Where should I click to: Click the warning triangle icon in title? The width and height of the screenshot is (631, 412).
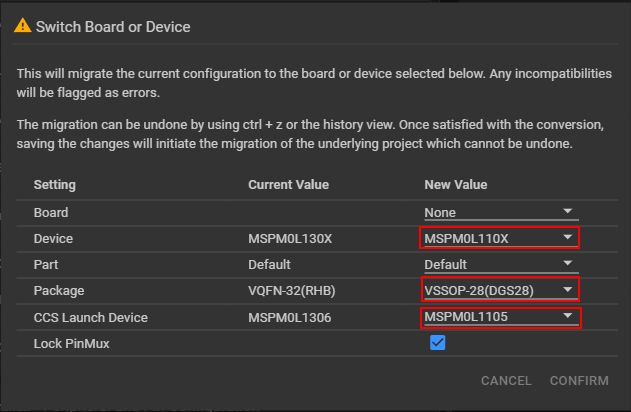(x=22, y=27)
